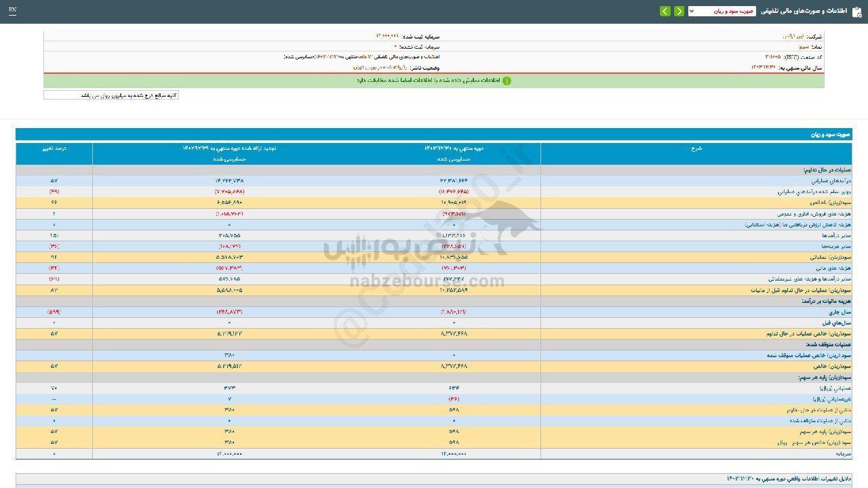868x488 pixels.
Task: Click the green info icon in the notice bar
Action: coord(507,81)
